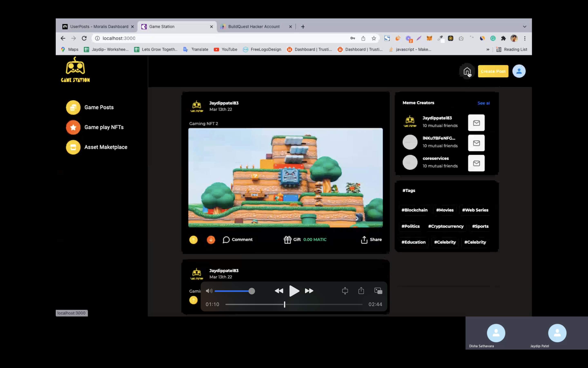This screenshot has width=588, height=368.
Task: Open the FreeLogoDesign bookmark
Action: click(x=262, y=49)
